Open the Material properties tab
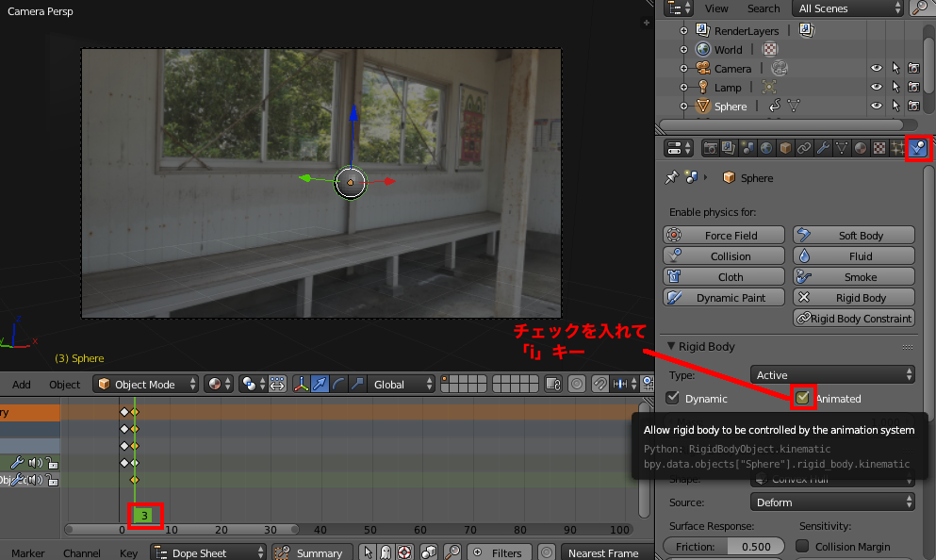This screenshot has height=560, width=936. tap(861, 148)
